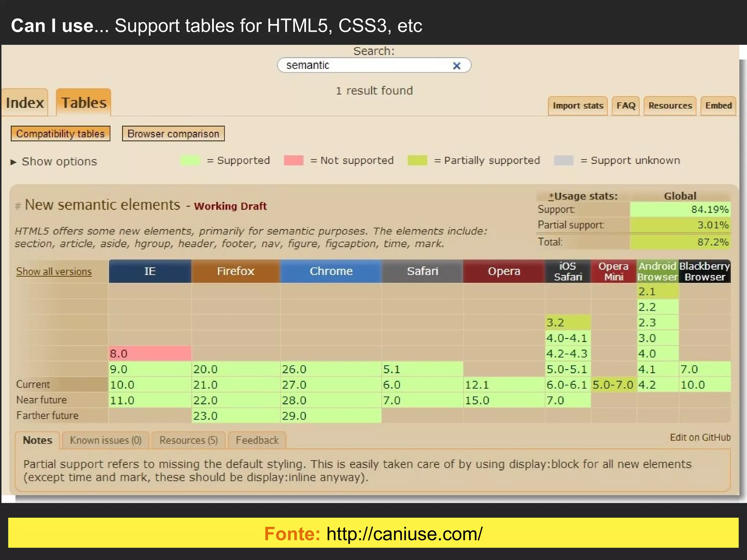Click the iOS Safari 3.2 partial cell
Screen dimensions: 747x560
568,322
